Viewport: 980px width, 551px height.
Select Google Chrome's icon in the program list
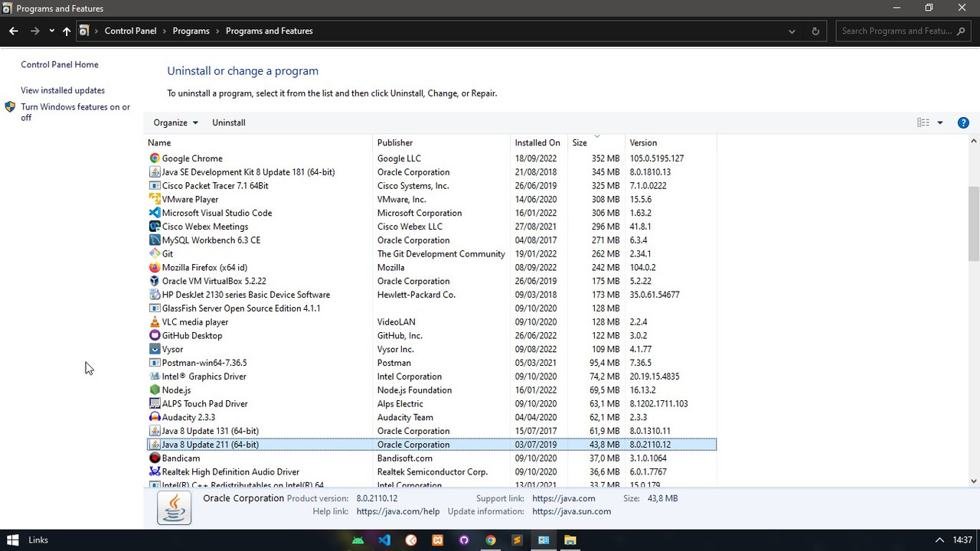(155, 158)
